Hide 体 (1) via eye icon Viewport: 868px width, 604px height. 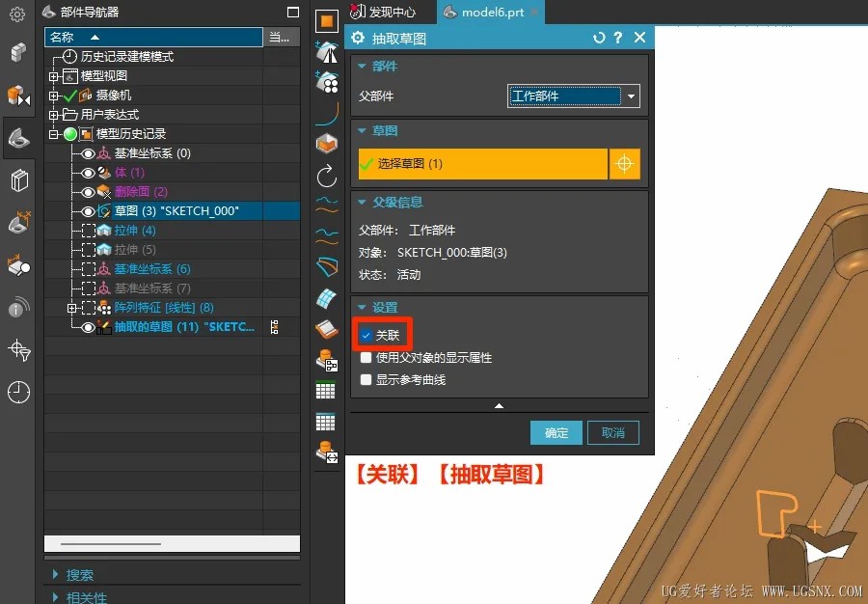(88, 173)
